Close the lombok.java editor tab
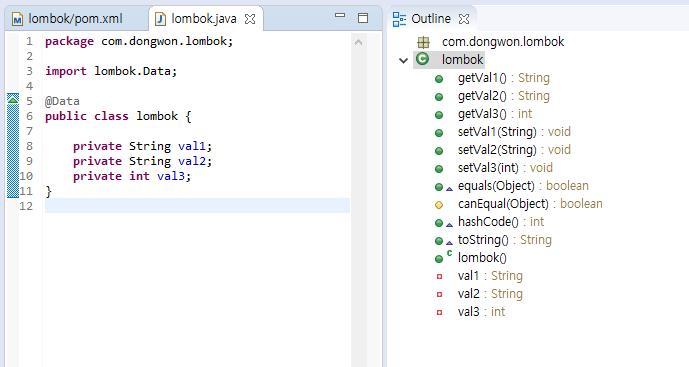This screenshot has width=689, height=367. click(250, 19)
